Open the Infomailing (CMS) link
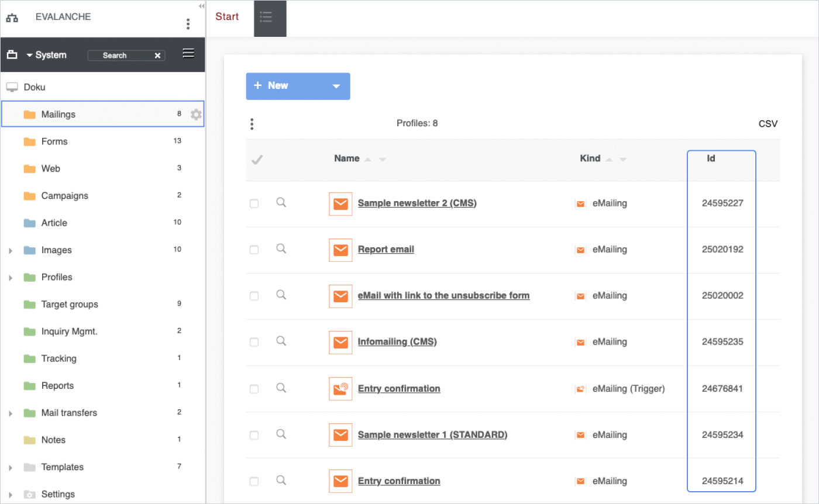The image size is (819, 504). point(397,342)
